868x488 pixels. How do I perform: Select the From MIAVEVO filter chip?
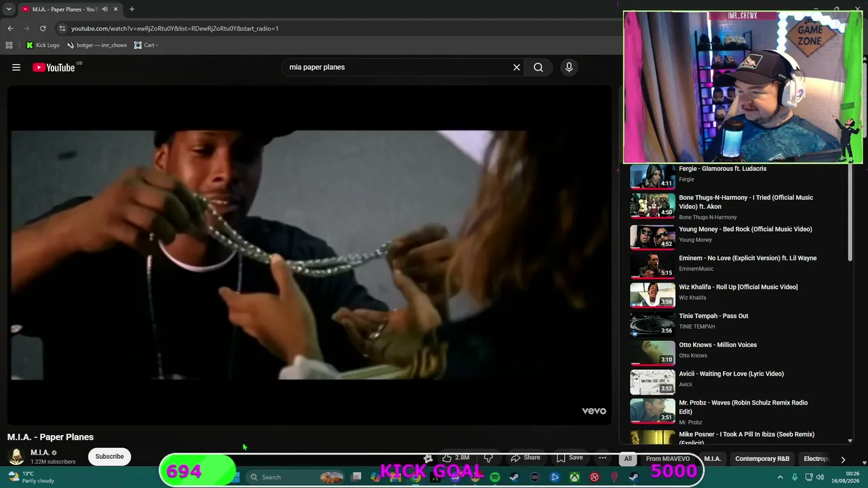[668, 459]
